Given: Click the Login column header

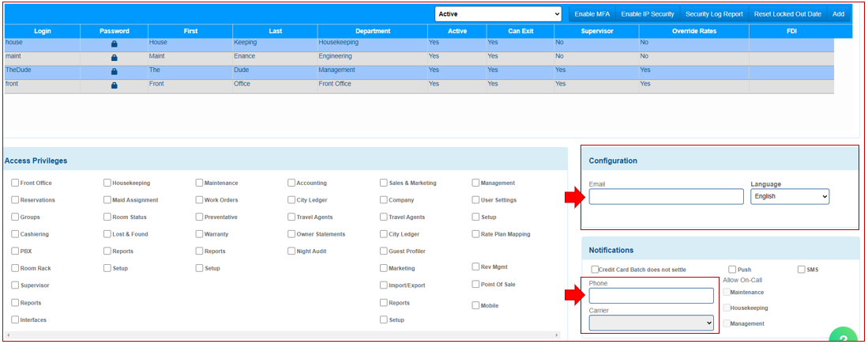Looking at the screenshot, I should click(42, 31).
